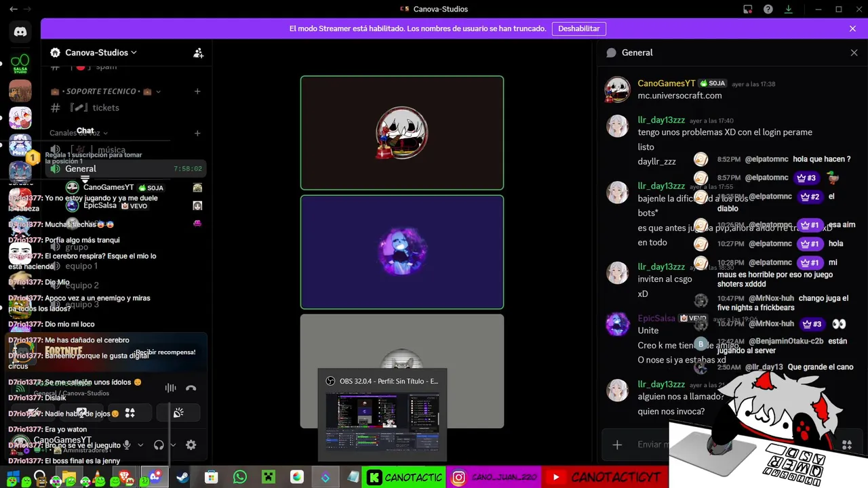Open Steam from the taskbar

pyautogui.click(x=182, y=477)
